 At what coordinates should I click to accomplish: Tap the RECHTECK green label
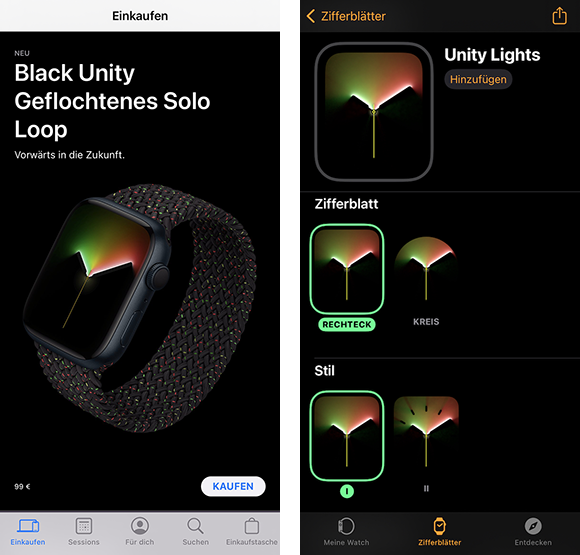click(x=347, y=324)
